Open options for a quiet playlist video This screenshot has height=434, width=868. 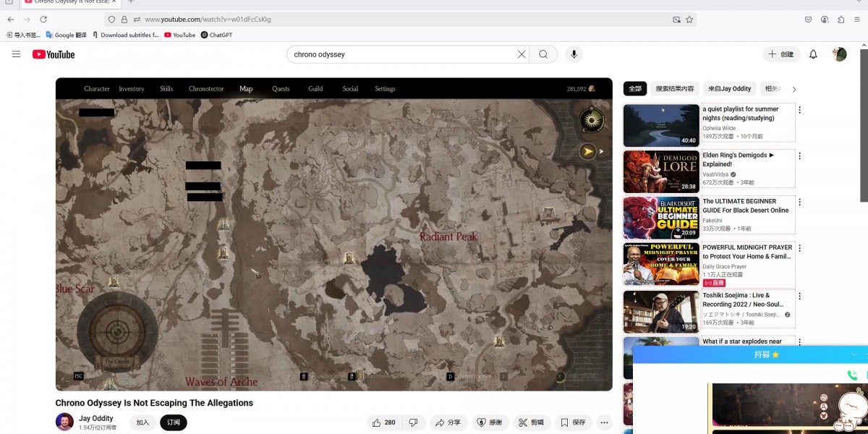799,110
